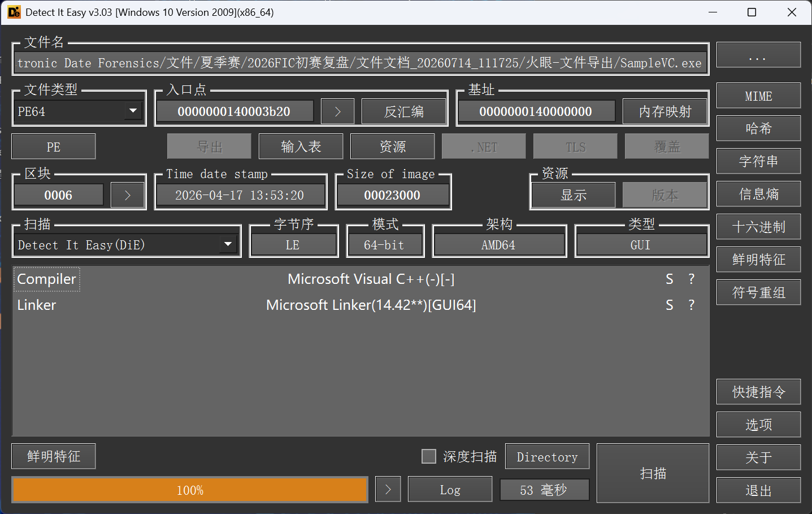The image size is (812, 514).
Task: Open the 字符串 strings viewer
Action: pos(758,161)
